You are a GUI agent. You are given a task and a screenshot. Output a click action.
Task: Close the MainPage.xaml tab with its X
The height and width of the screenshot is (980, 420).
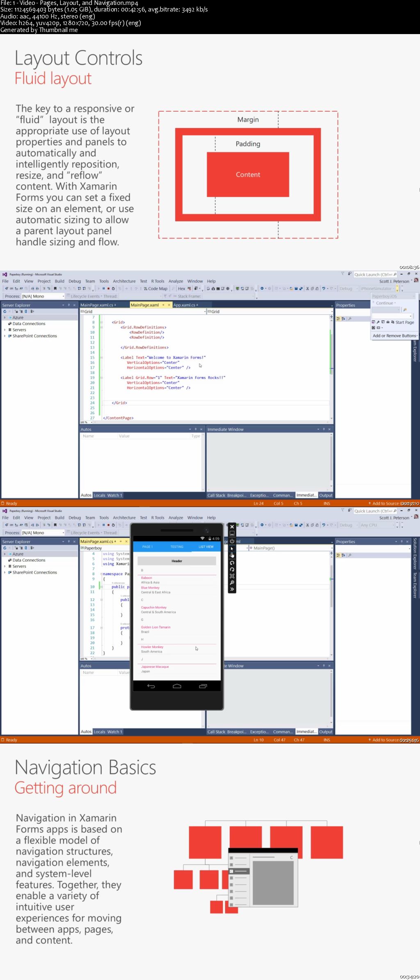169,305
